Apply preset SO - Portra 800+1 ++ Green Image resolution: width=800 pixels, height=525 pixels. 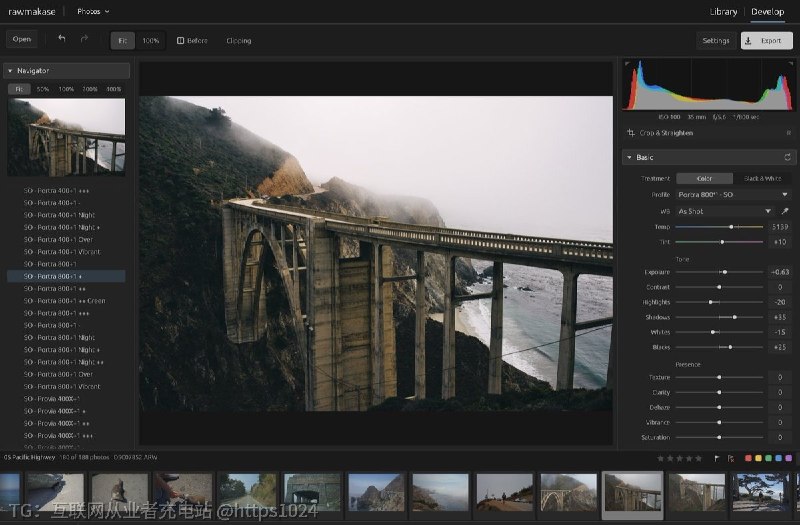point(66,301)
